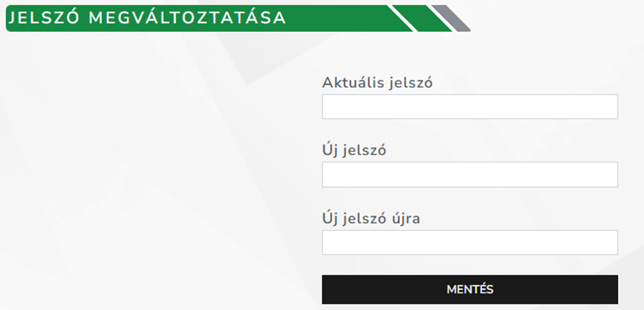The width and height of the screenshot is (644, 310).
Task: Place cursor in new password field
Action: pos(469,174)
